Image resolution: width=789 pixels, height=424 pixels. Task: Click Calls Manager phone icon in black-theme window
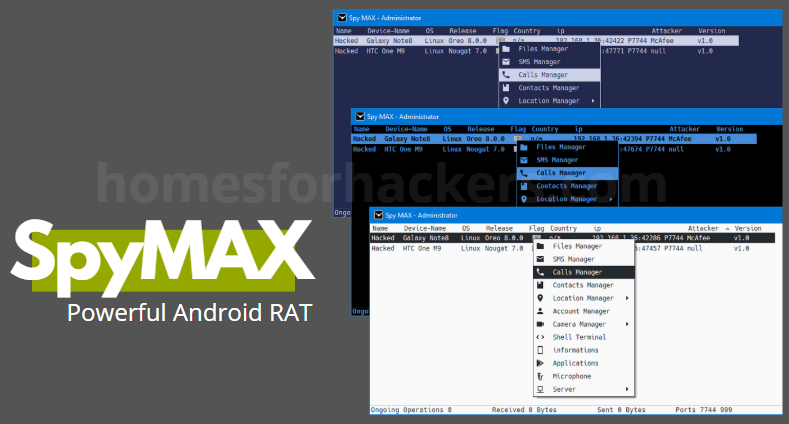524,173
